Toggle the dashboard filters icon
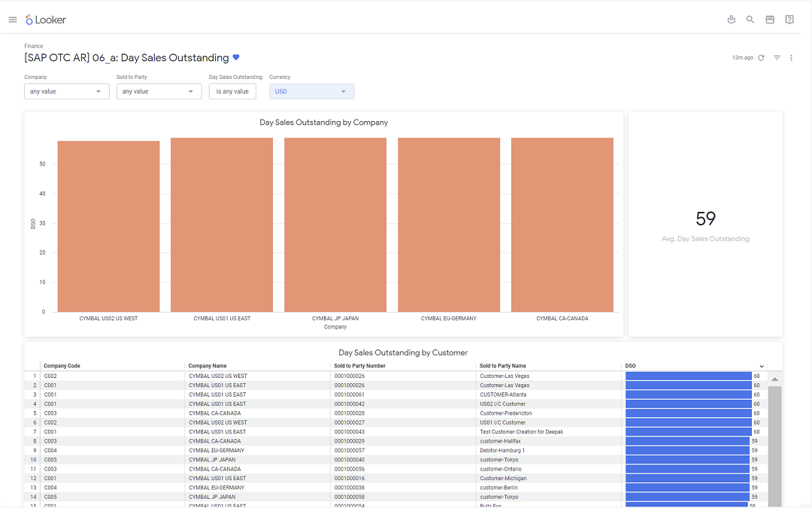Viewport: 812px width, 508px height. (x=777, y=57)
